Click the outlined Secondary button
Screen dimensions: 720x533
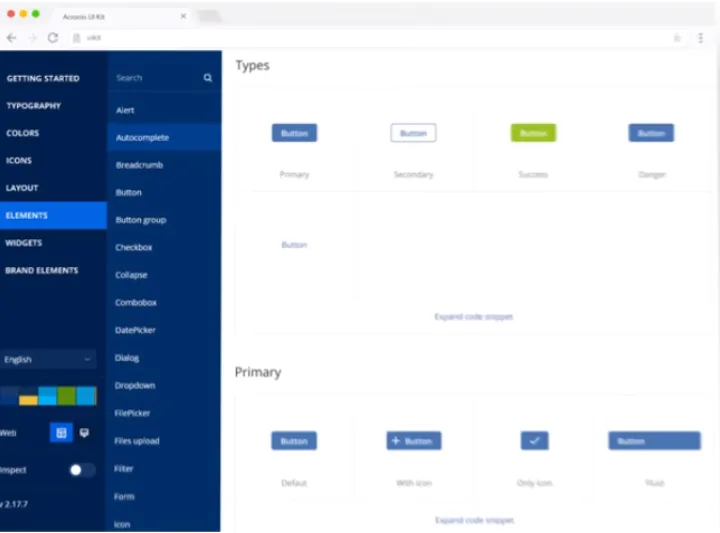[413, 133]
